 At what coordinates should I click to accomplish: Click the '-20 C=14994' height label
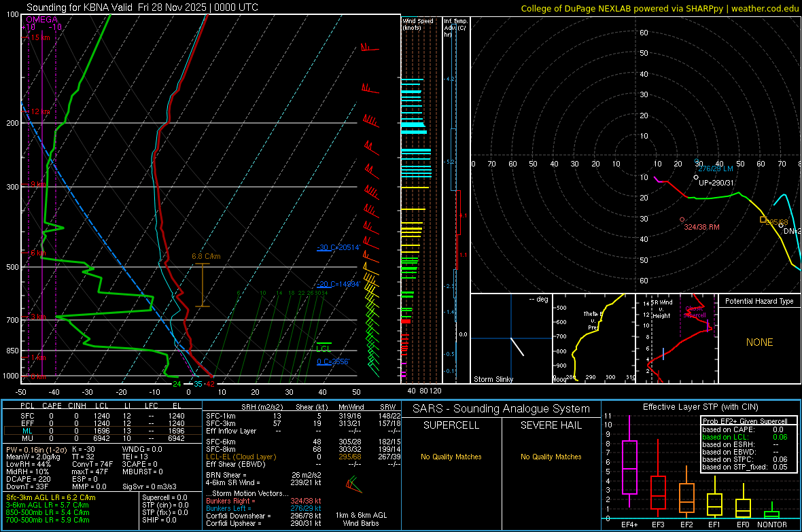point(338,284)
